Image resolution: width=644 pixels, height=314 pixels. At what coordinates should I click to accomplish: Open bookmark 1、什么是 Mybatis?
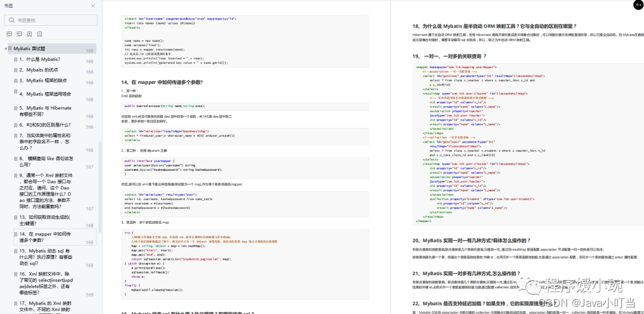[x=39, y=59]
